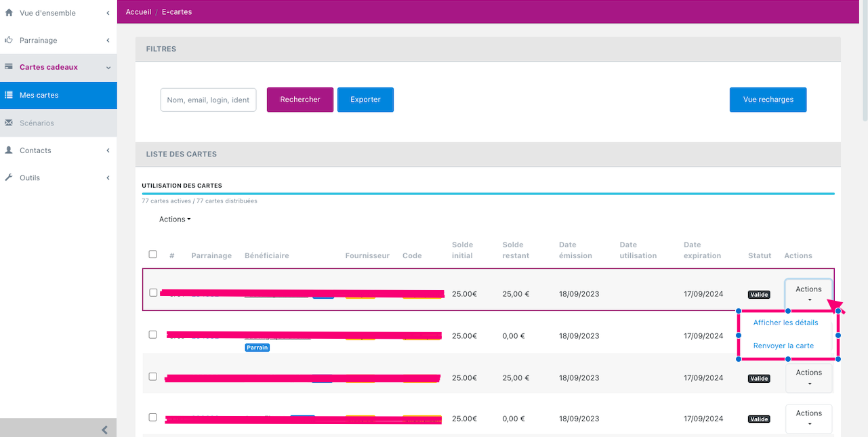The height and width of the screenshot is (437, 868).
Task: Choose Renvoyer la carte from the menu
Action: click(x=783, y=346)
